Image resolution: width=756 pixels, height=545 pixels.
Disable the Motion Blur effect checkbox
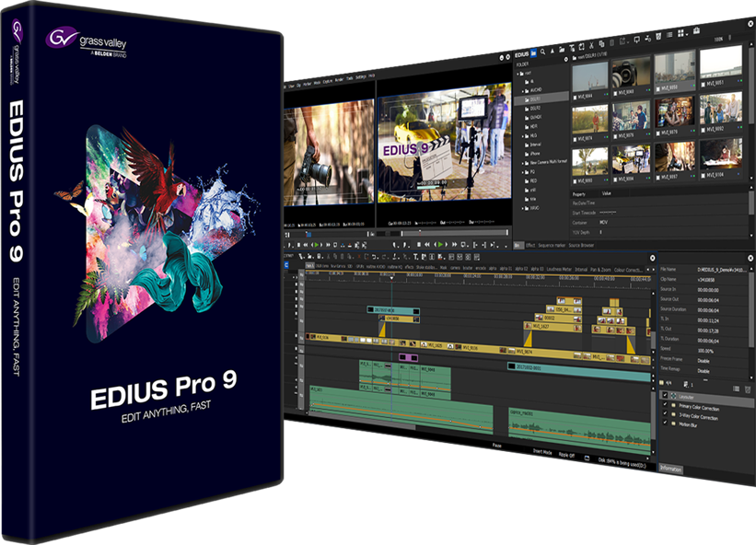coord(665,423)
